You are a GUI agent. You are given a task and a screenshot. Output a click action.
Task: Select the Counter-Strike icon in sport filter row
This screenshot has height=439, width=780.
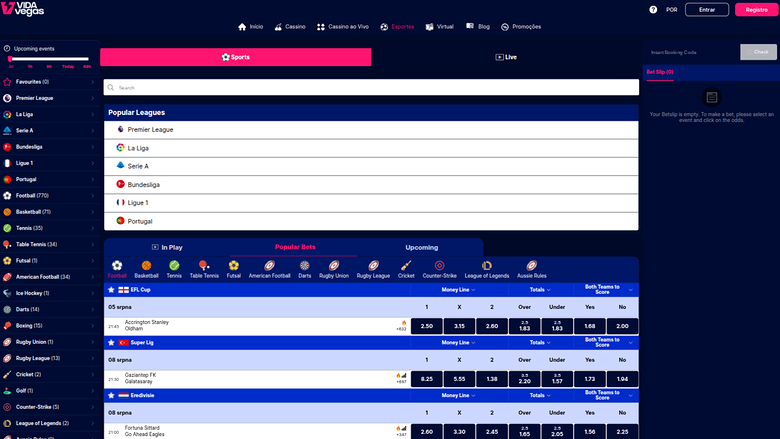tap(439, 265)
